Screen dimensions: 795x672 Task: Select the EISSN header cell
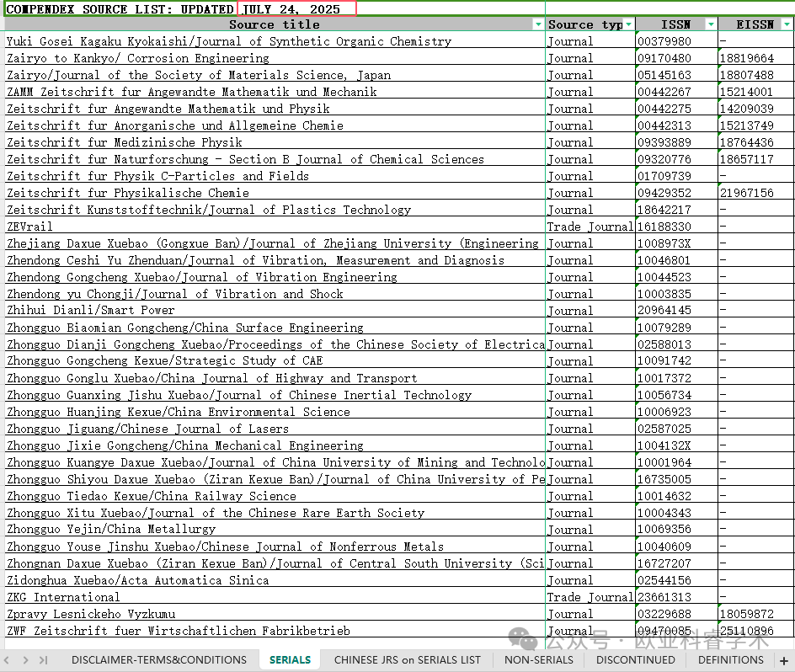pyautogui.click(x=756, y=24)
